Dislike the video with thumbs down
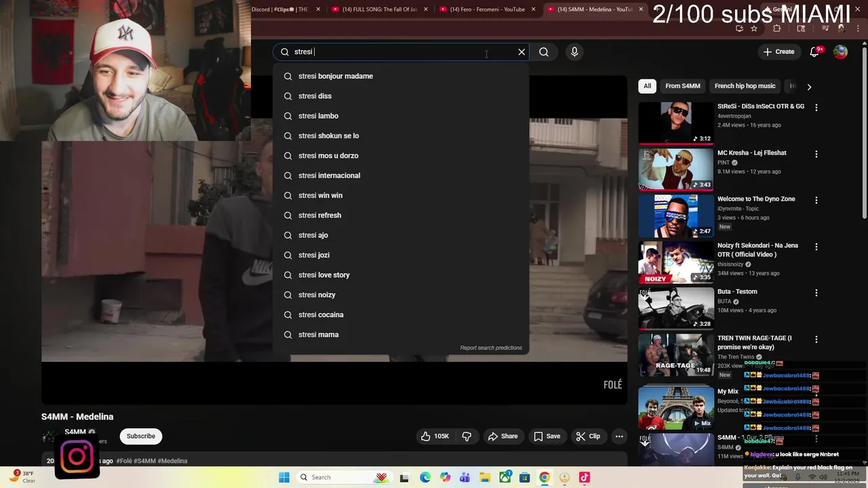The width and height of the screenshot is (868, 488). pyautogui.click(x=467, y=436)
